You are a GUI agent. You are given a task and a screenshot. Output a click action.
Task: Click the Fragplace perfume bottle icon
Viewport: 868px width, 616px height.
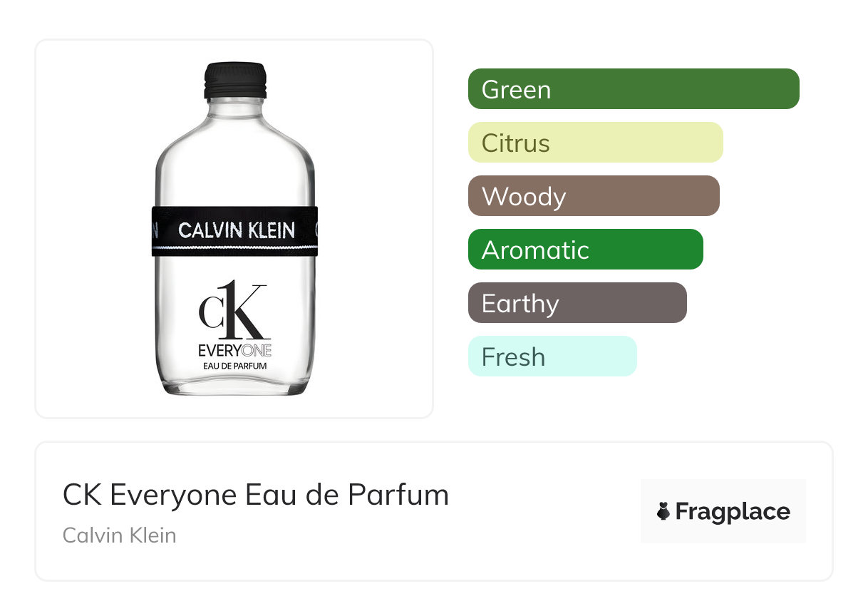coord(663,512)
